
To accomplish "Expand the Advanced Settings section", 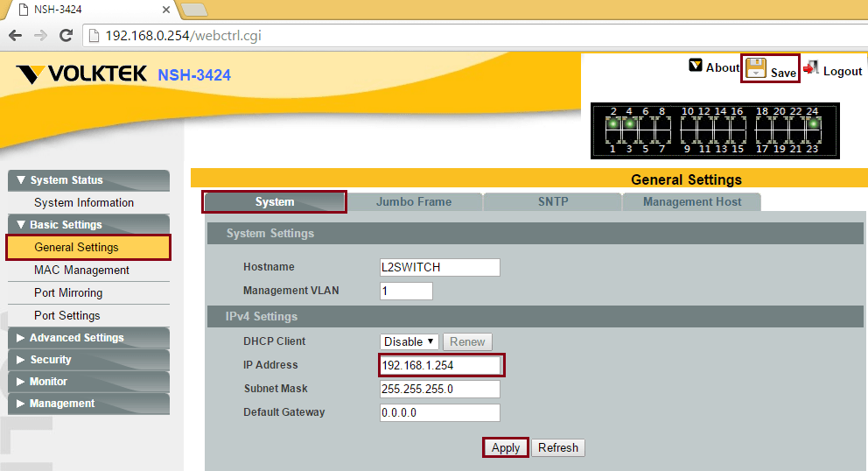I will click(88, 337).
